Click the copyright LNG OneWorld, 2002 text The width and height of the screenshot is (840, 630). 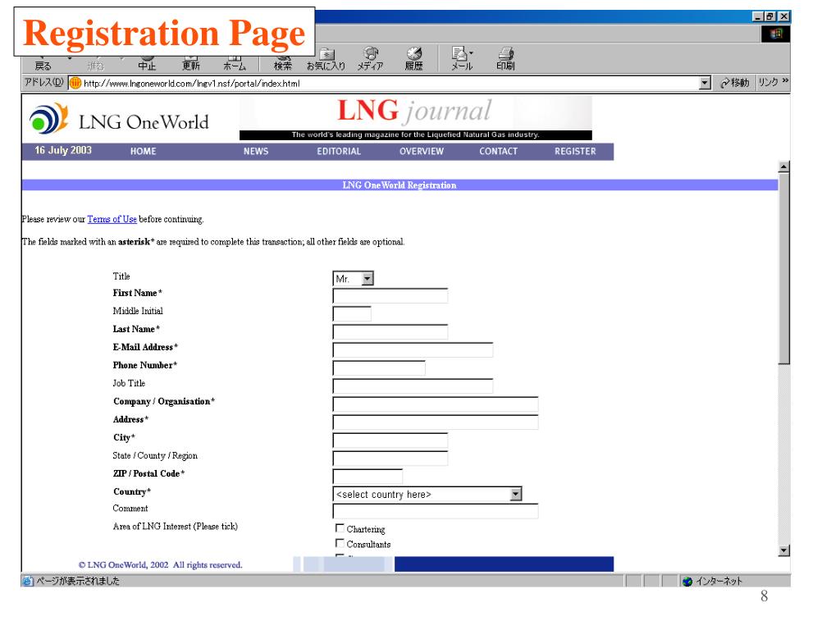(160, 564)
